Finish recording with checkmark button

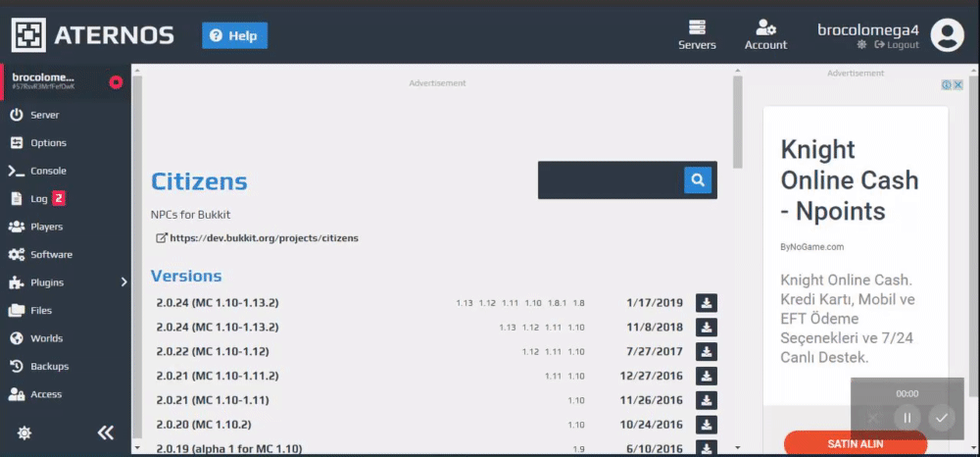pos(942,418)
